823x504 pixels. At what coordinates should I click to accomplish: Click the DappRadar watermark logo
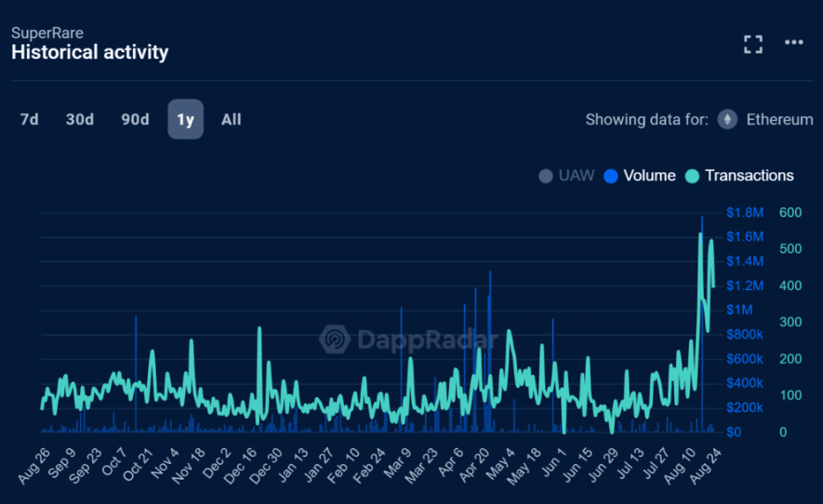[x=335, y=340]
